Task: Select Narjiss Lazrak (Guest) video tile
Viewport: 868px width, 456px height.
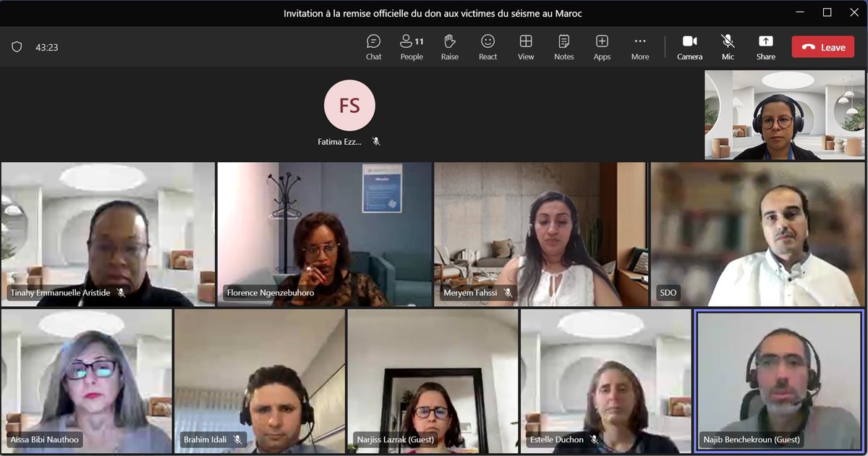Action: pos(433,381)
